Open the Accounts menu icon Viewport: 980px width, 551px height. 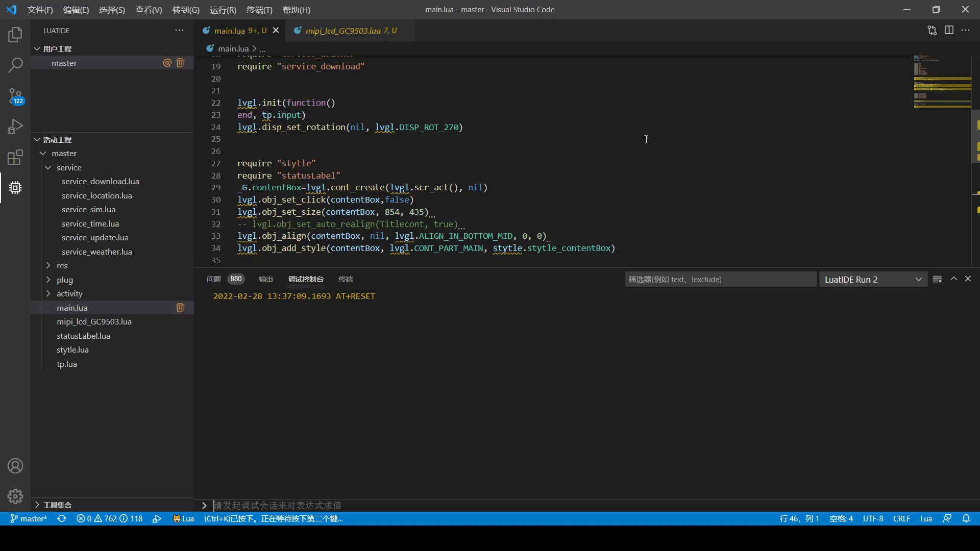coord(15,466)
